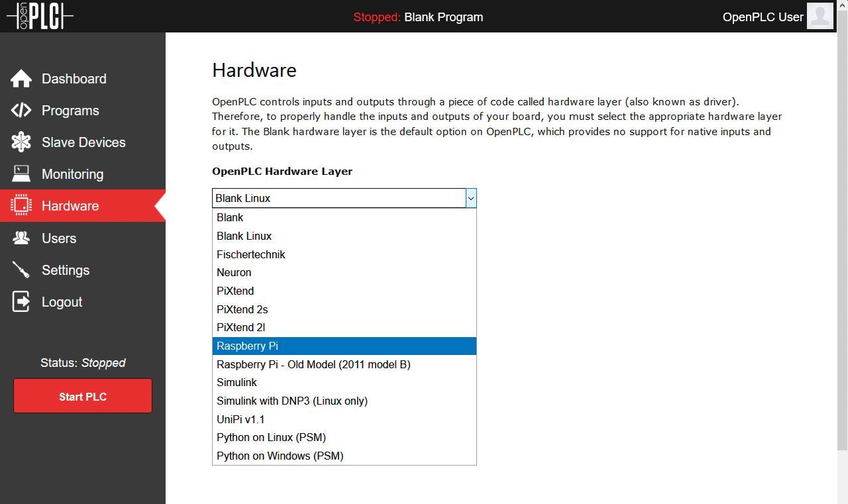This screenshot has height=504, width=848.
Task: Choose UniPi v1.1 from list
Action: (x=344, y=419)
